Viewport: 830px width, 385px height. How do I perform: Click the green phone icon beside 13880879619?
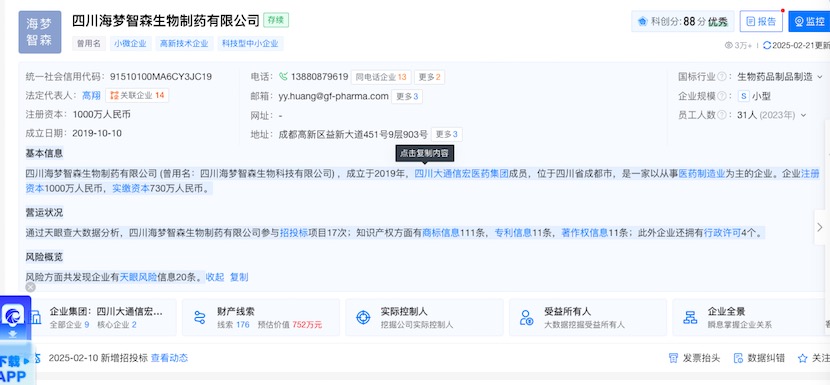[283, 77]
